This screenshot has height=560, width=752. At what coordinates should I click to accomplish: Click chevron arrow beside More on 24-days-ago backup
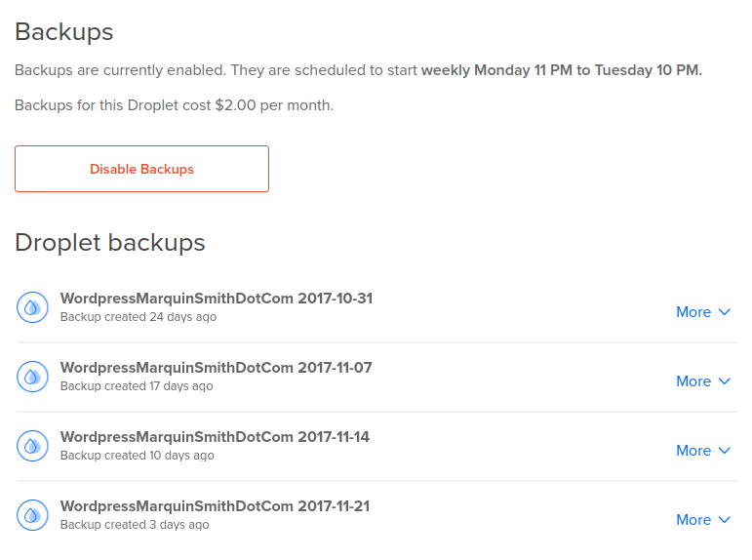pyautogui.click(x=724, y=312)
